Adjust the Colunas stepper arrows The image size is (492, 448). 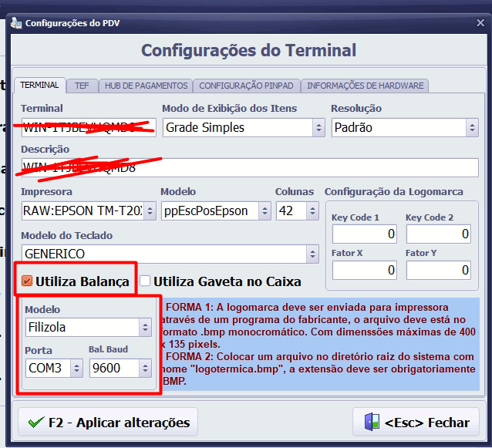310,211
